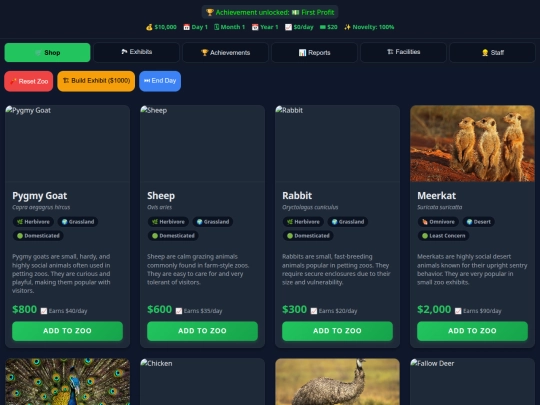540x405 pixels.
Task: Click the trophy icon in achievement banner
Action: point(210,12)
